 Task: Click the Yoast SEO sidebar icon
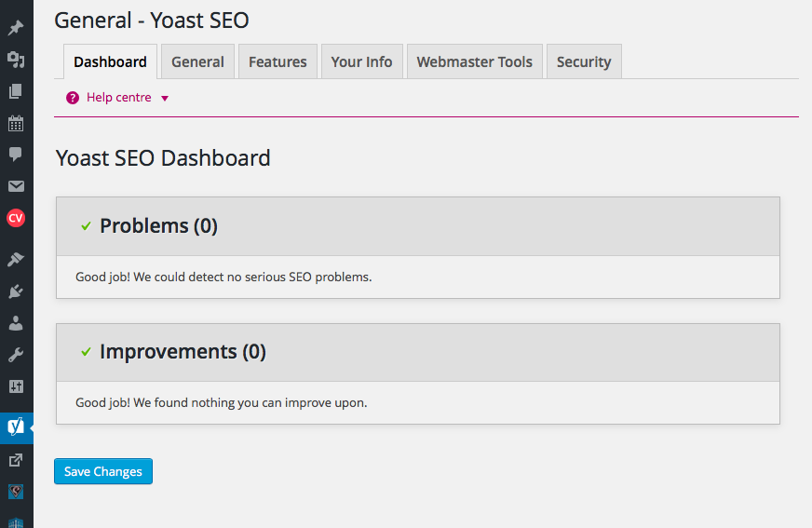click(16, 427)
